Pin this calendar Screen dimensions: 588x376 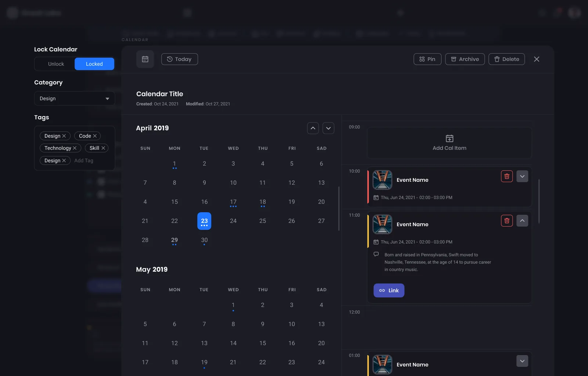tap(428, 59)
